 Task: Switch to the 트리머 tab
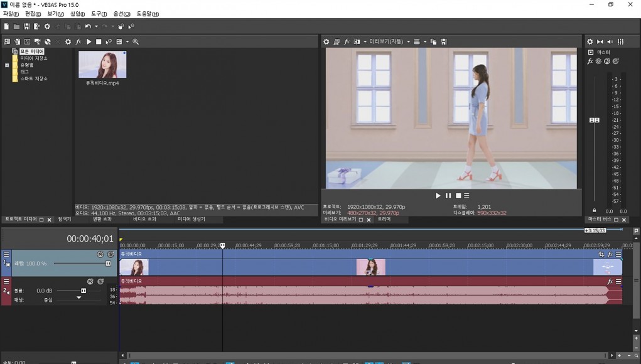(384, 220)
